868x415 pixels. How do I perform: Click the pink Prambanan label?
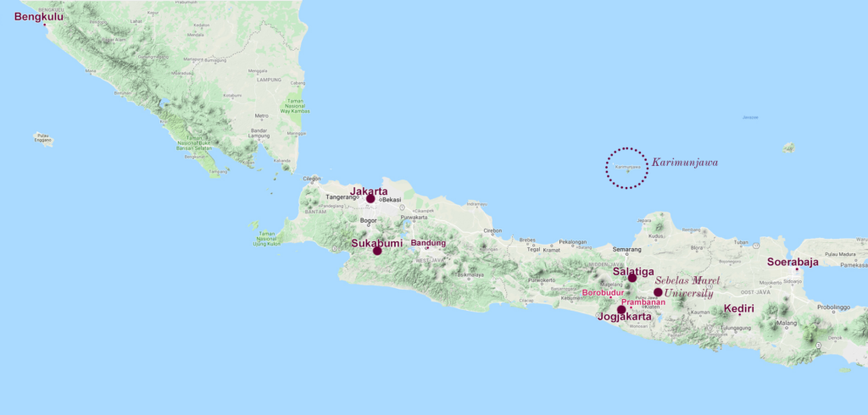(643, 302)
